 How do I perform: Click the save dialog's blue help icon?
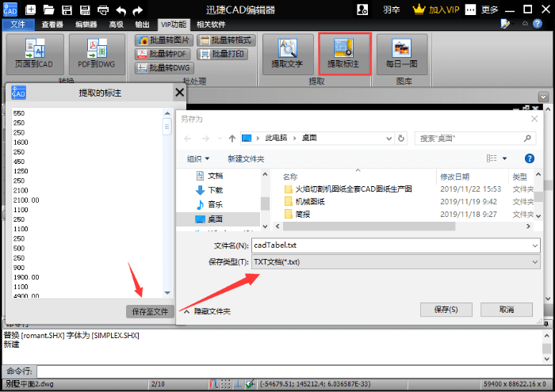(529, 158)
